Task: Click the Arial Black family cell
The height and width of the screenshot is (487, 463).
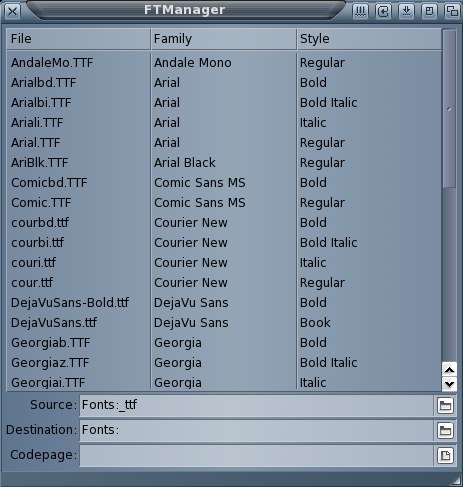Action: pyautogui.click(x=185, y=163)
